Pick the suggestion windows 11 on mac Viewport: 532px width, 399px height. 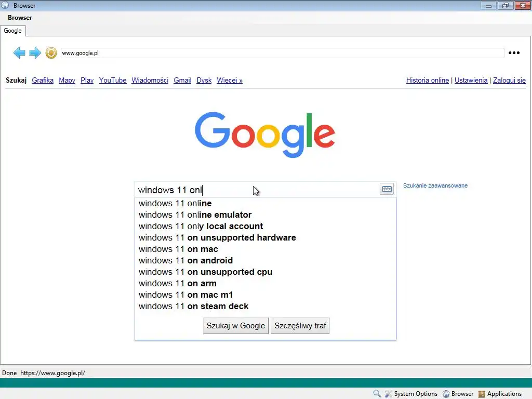coord(265,249)
